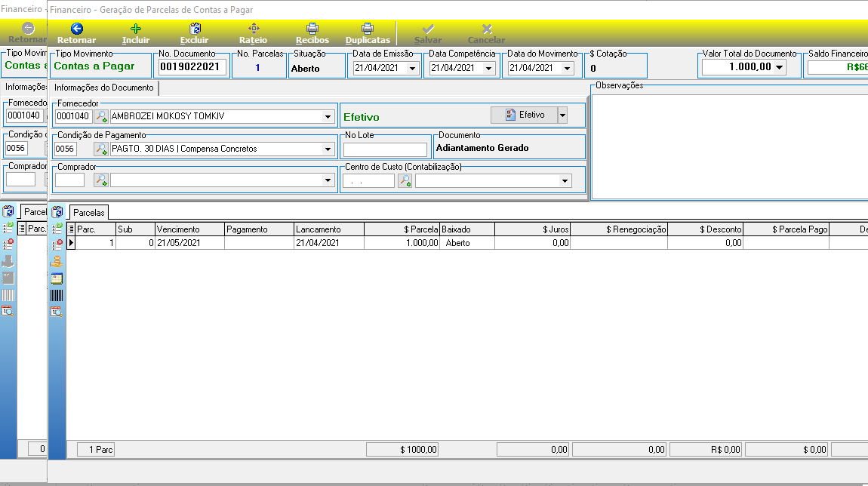This screenshot has width=868, height=486.
Task: Click the Observações text area
Action: [x=730, y=146]
